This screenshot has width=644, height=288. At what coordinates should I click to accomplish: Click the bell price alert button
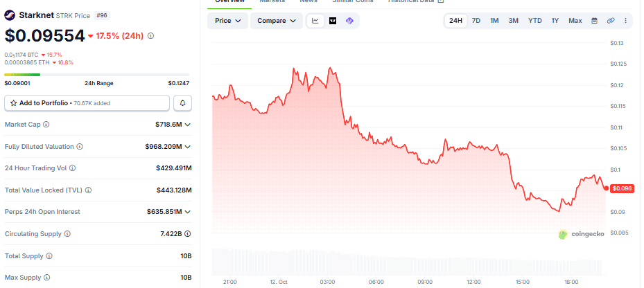(183, 103)
